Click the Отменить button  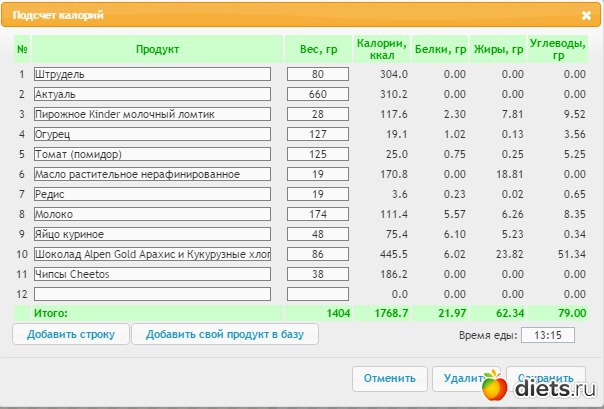pyautogui.click(x=390, y=379)
